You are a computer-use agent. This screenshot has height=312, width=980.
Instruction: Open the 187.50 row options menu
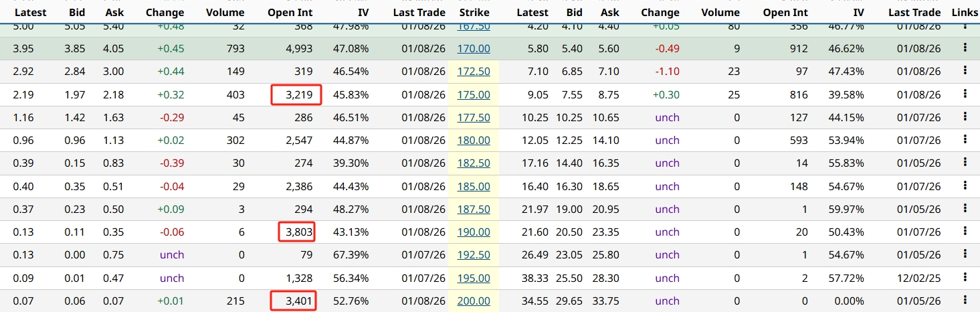(965, 209)
